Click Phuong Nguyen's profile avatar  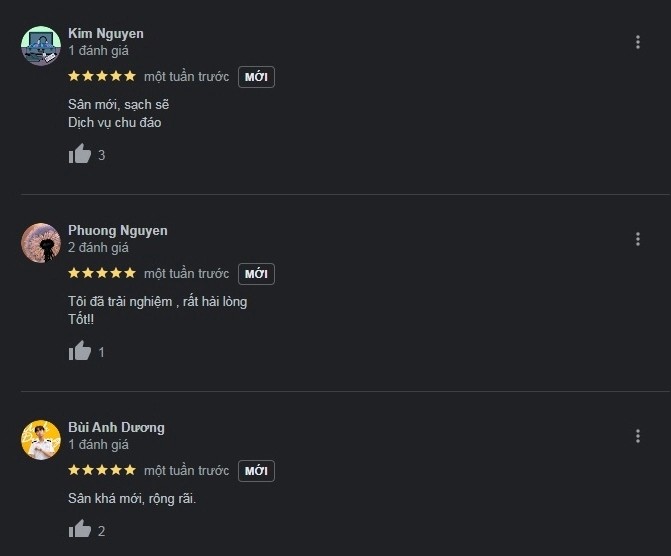click(x=41, y=243)
